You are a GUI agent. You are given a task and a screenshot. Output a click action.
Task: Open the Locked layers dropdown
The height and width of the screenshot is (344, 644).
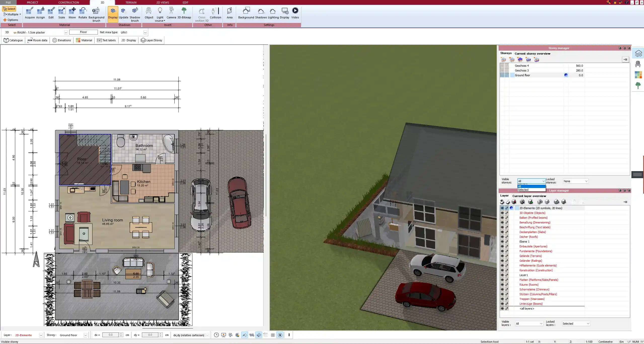click(x=576, y=324)
